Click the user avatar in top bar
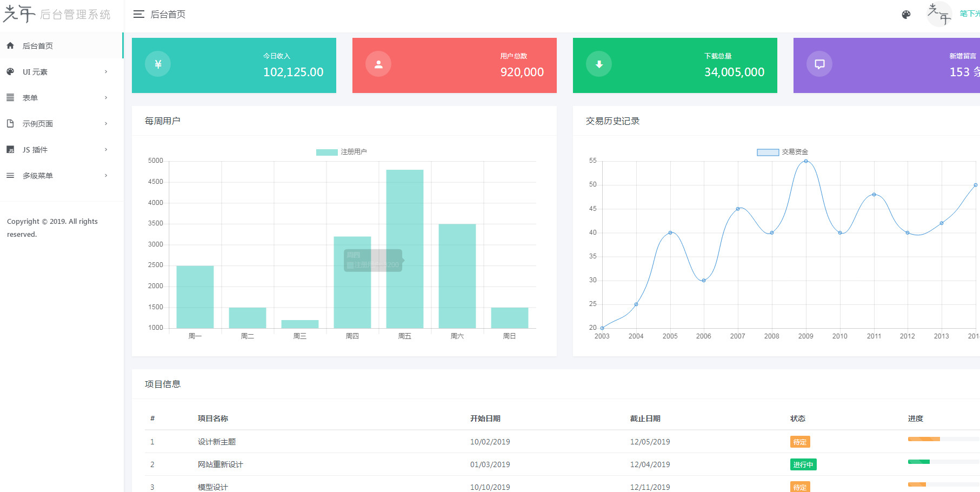980x492 pixels. (939, 14)
